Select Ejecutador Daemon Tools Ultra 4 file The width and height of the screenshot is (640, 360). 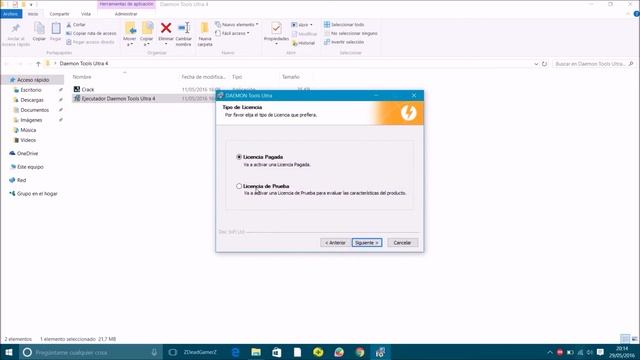(x=118, y=99)
